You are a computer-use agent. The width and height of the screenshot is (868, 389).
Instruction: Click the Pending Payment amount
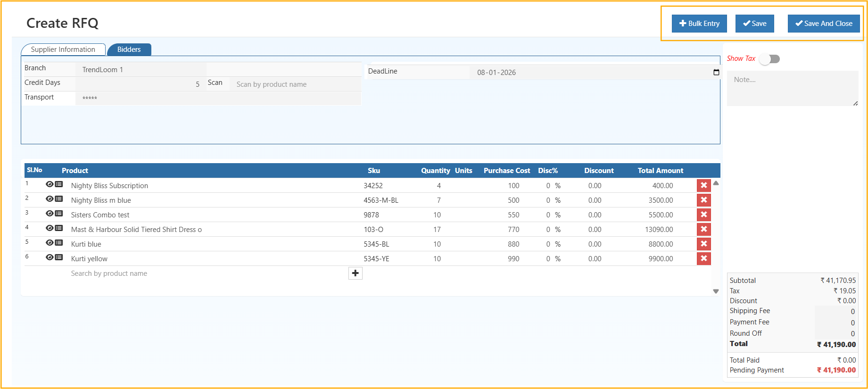pyautogui.click(x=836, y=370)
